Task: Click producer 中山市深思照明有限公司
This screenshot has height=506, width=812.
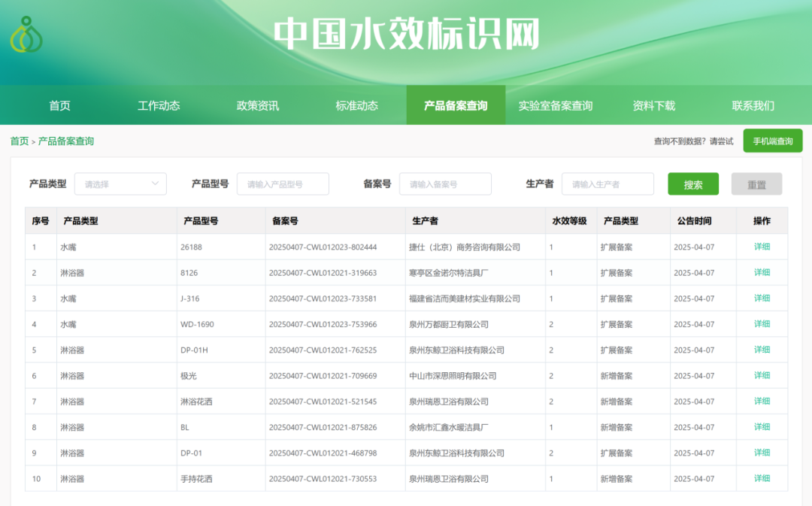Action: [453, 376]
